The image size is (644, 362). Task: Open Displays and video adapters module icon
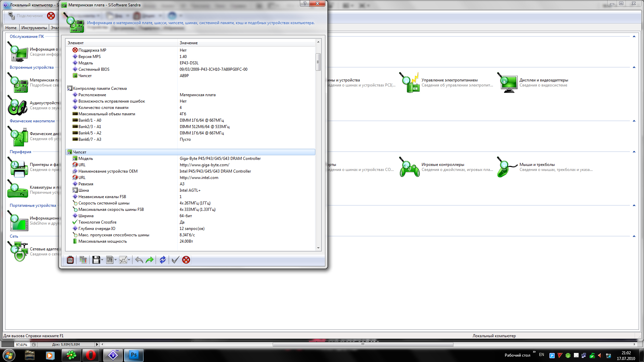tap(509, 83)
